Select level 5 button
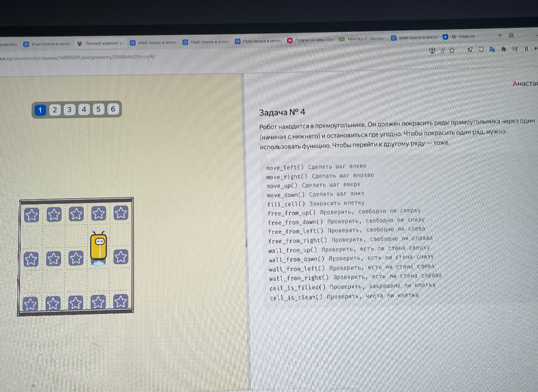The image size is (538, 392). point(99,109)
